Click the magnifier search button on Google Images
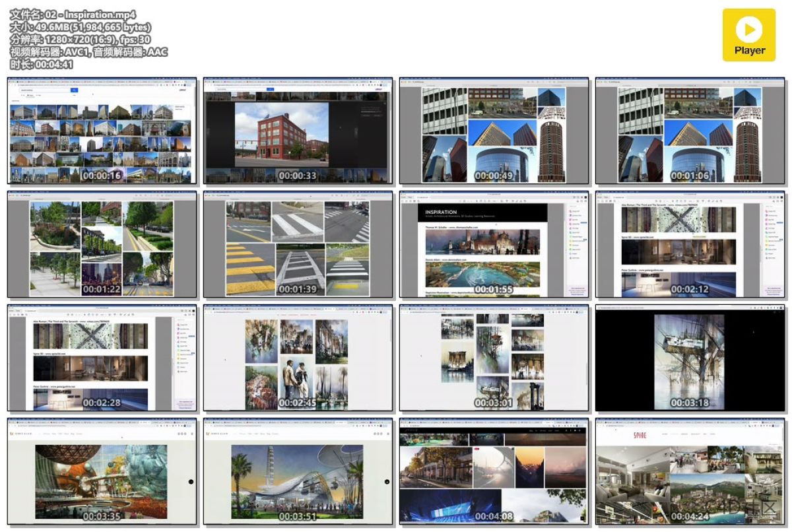This screenshot has height=532, width=792. pyautogui.click(x=75, y=90)
